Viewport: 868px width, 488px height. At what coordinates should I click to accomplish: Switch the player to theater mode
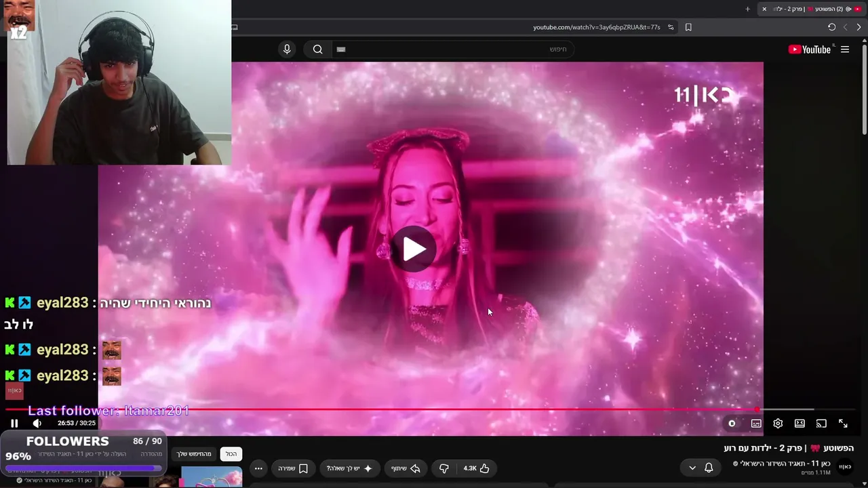tap(800, 424)
